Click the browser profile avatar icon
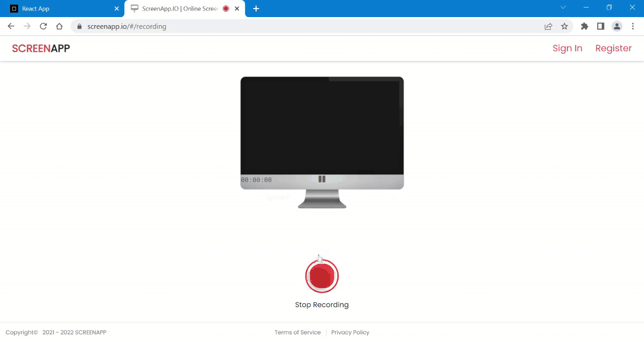This screenshot has height=342, width=644. click(x=617, y=26)
